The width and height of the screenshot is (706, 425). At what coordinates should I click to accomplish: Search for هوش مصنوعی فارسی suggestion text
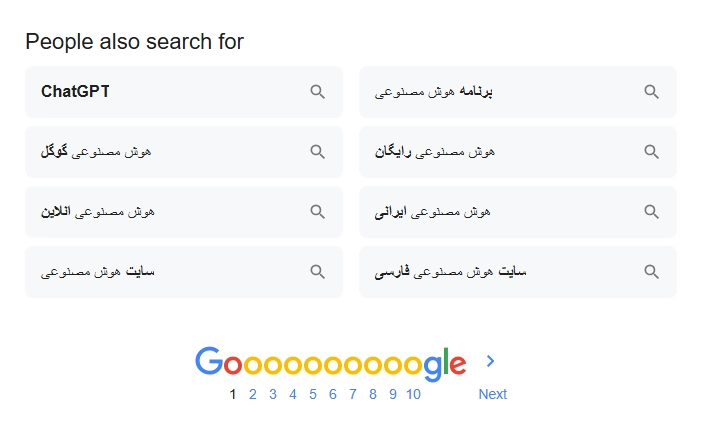(x=450, y=272)
